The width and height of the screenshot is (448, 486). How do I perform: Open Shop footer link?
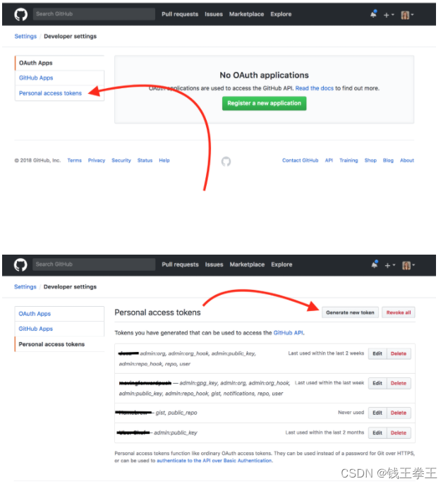(370, 161)
